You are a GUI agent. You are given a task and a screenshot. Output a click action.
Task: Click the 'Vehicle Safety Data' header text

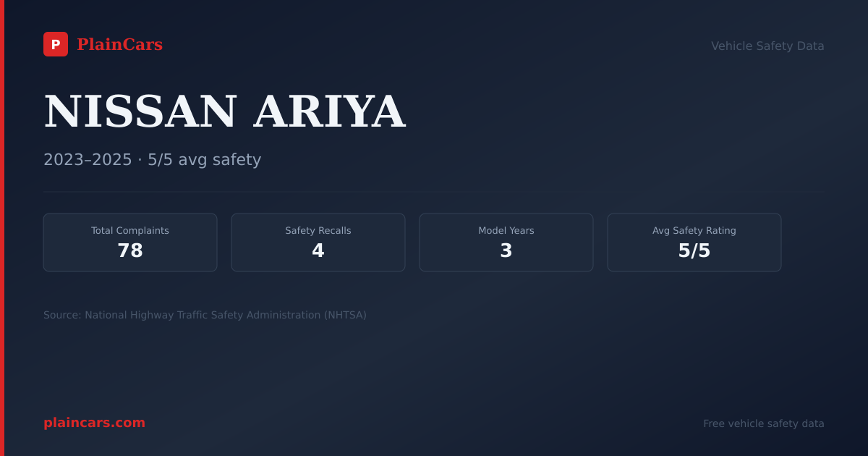(767, 46)
